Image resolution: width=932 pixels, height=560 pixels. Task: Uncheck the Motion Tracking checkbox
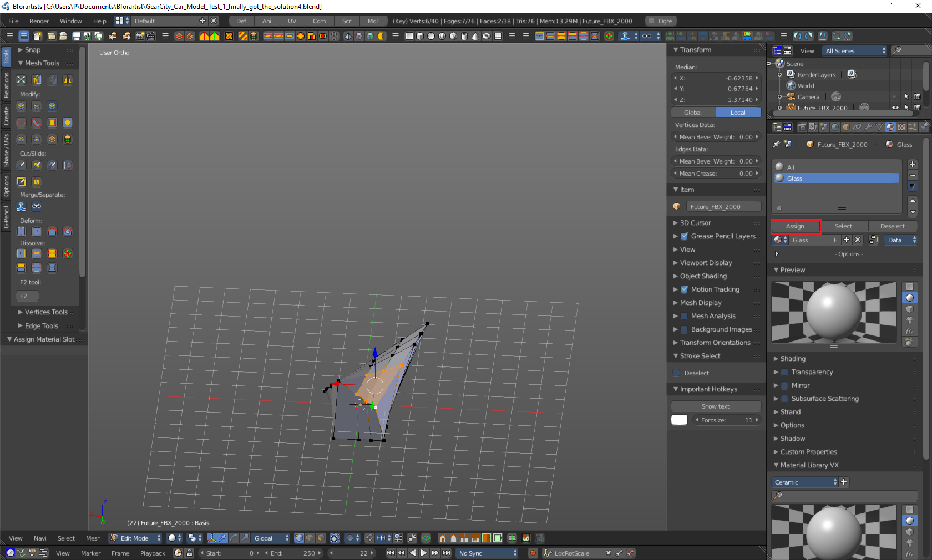click(x=684, y=289)
